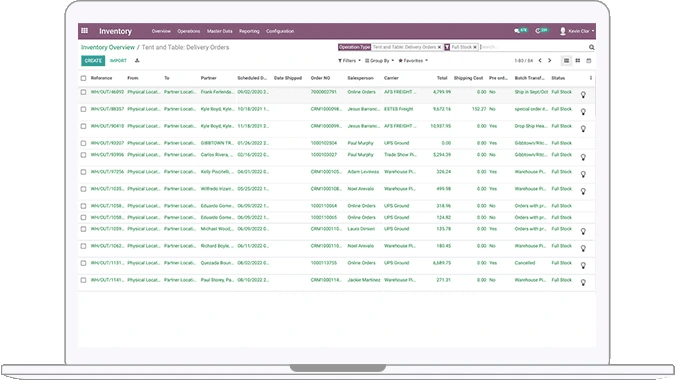675x380 pixels.
Task: Click total cell 6,689.75
Action: pos(442,263)
